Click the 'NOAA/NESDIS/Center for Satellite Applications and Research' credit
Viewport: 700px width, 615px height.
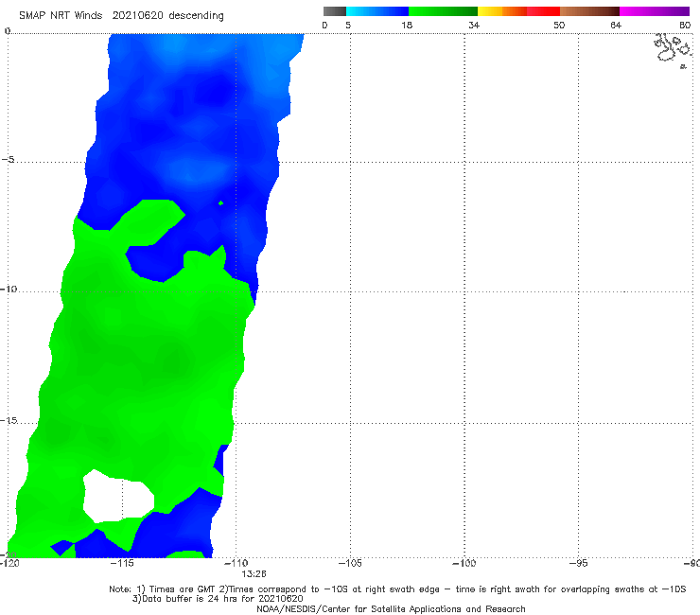(x=391, y=608)
